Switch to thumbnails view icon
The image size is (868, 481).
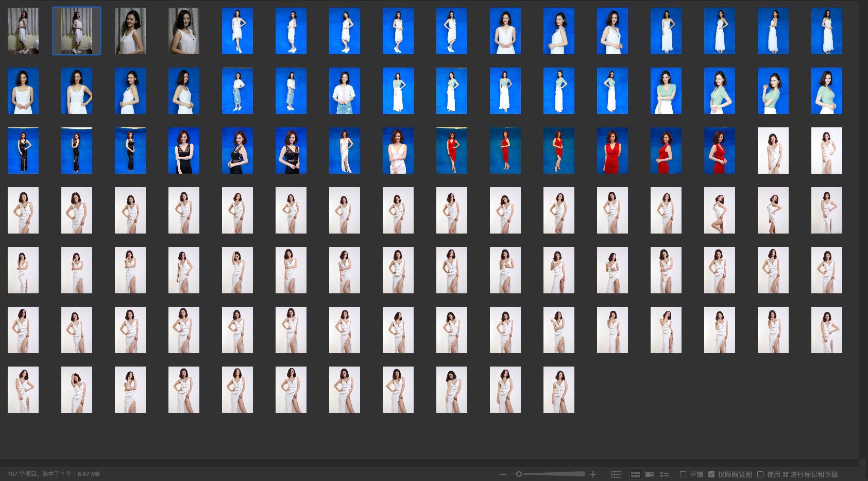[x=636, y=474]
